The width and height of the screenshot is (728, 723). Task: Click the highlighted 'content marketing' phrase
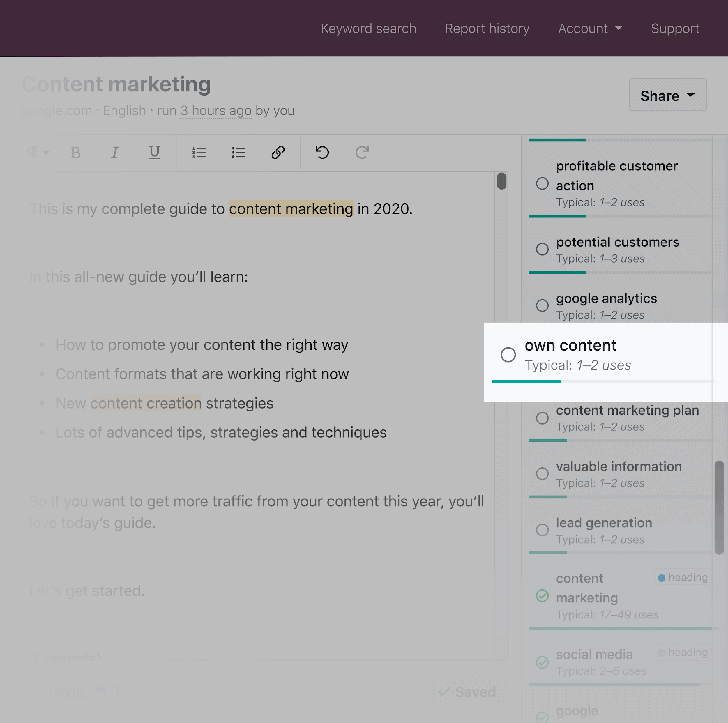point(291,209)
